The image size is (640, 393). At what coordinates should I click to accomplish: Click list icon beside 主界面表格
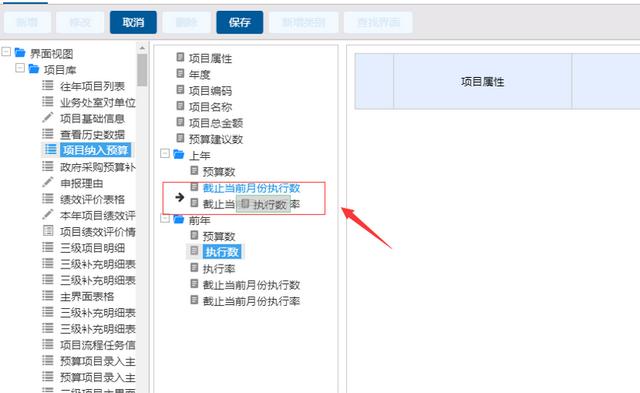tap(48, 295)
